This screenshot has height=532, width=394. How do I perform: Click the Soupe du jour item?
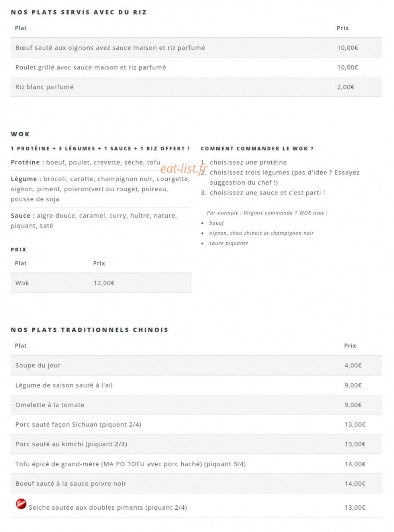coord(38,365)
